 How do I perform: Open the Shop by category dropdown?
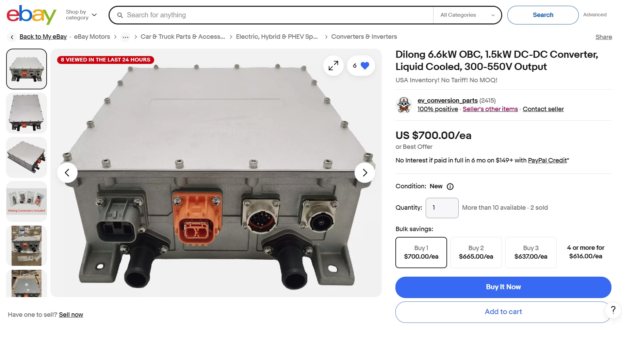click(x=81, y=15)
